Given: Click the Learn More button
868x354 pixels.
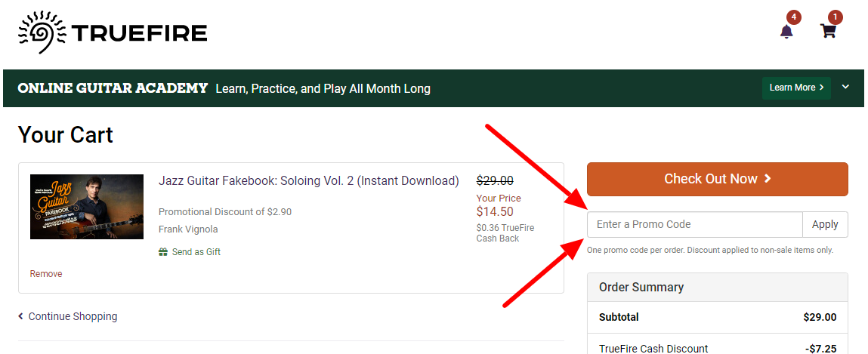Looking at the screenshot, I should (796, 88).
